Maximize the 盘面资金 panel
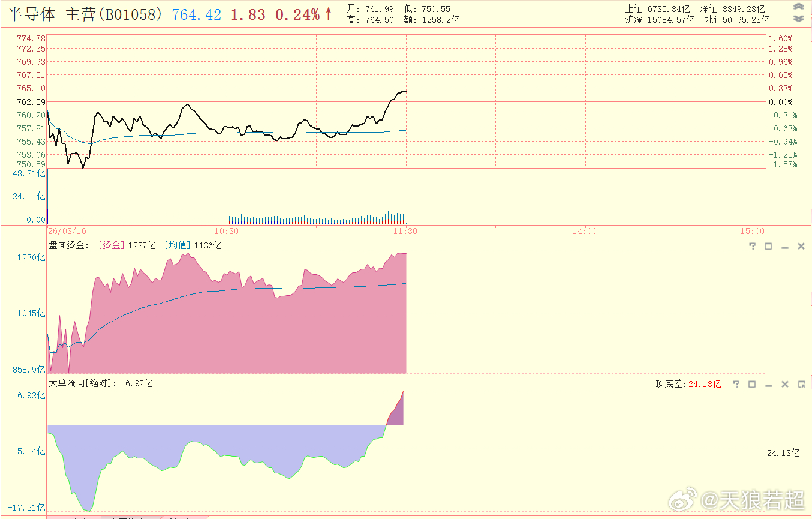 [x=768, y=246]
